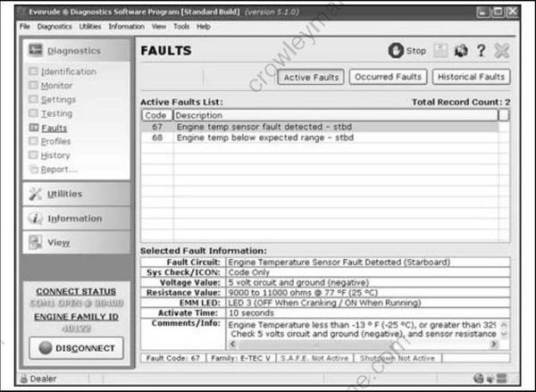The height and width of the screenshot is (392, 536).
Task: Open Identification page in sidebar
Action: point(69,71)
